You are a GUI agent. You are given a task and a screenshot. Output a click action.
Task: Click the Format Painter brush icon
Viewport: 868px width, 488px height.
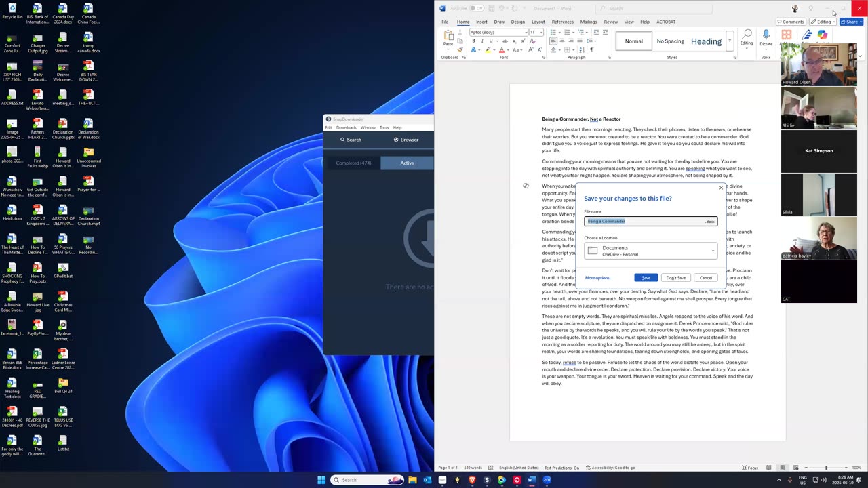click(460, 49)
